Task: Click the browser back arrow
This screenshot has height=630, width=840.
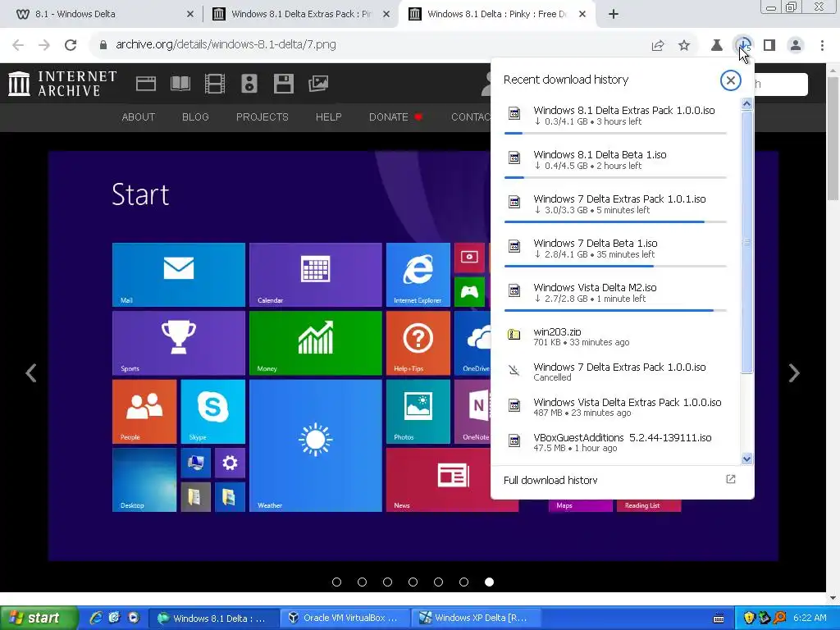Action: 18,45
